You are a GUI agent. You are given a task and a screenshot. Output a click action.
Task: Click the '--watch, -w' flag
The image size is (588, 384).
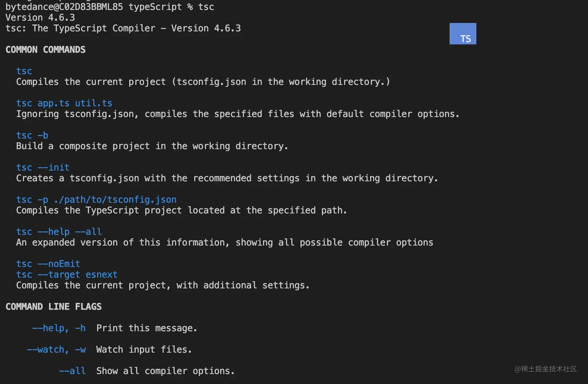(56, 349)
